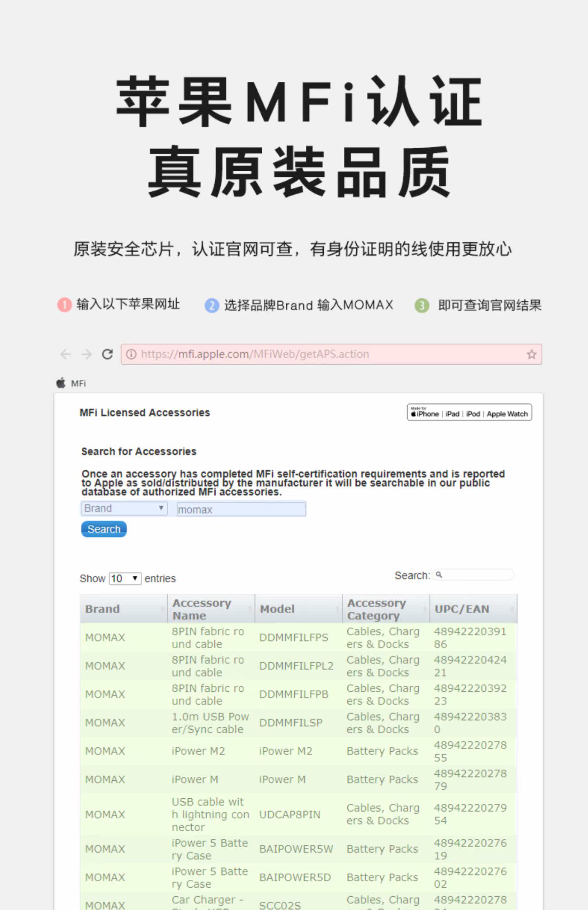Sort the table by Model column
The height and width of the screenshot is (910, 588).
(x=299, y=609)
